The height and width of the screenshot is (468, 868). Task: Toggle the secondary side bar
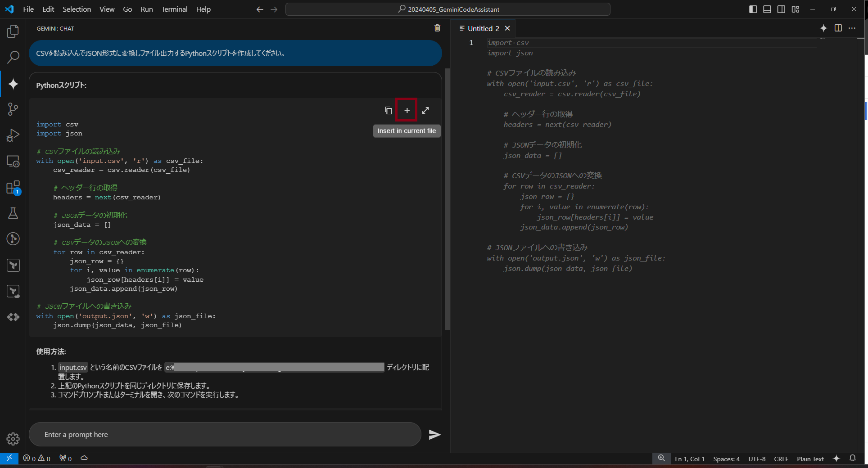(x=782, y=9)
